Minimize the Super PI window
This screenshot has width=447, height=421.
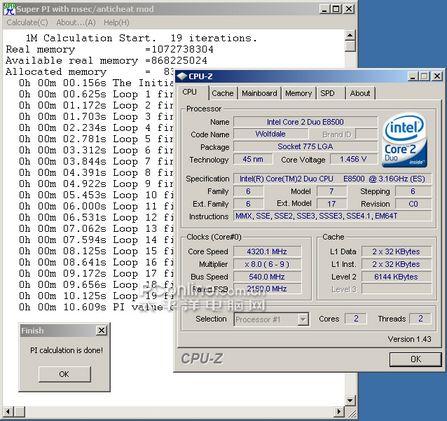point(325,9)
